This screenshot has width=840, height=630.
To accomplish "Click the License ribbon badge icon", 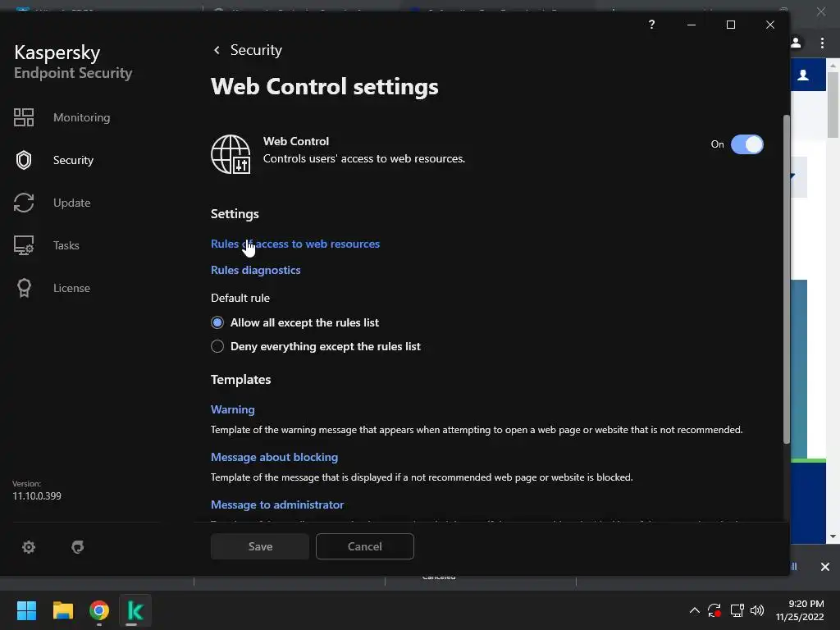I will [24, 288].
